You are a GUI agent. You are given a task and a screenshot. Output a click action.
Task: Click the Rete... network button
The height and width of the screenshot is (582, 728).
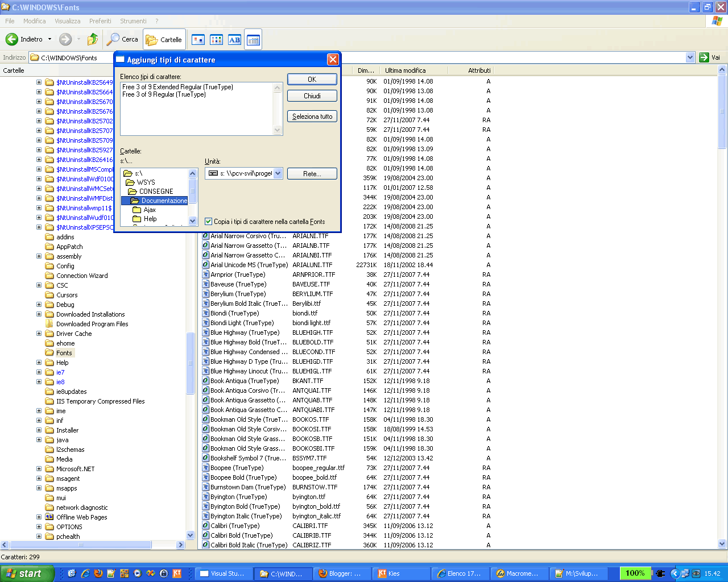[x=312, y=174]
